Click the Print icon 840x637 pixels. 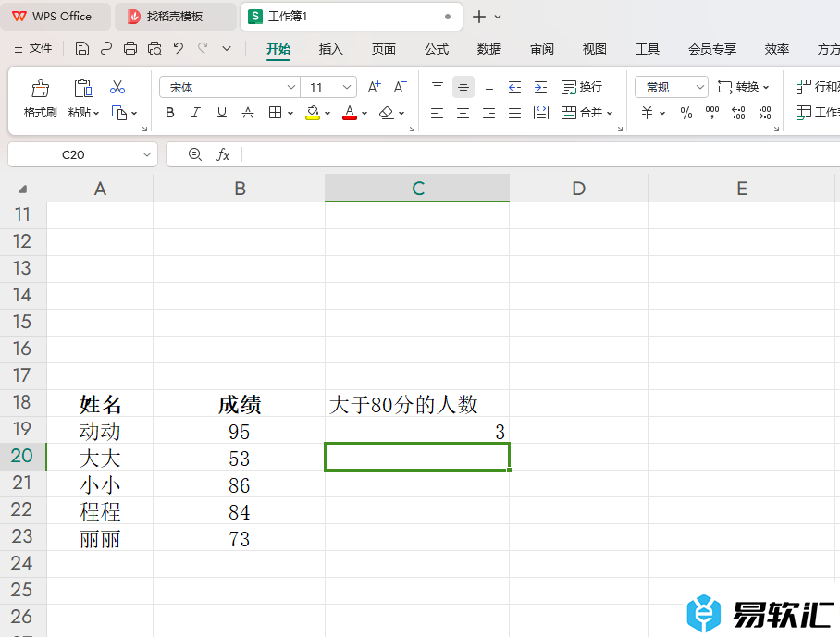(130, 49)
